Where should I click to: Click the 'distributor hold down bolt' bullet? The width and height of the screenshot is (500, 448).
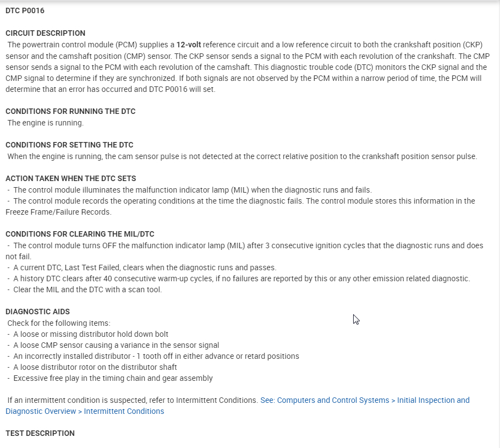pyautogui.click(x=90, y=334)
